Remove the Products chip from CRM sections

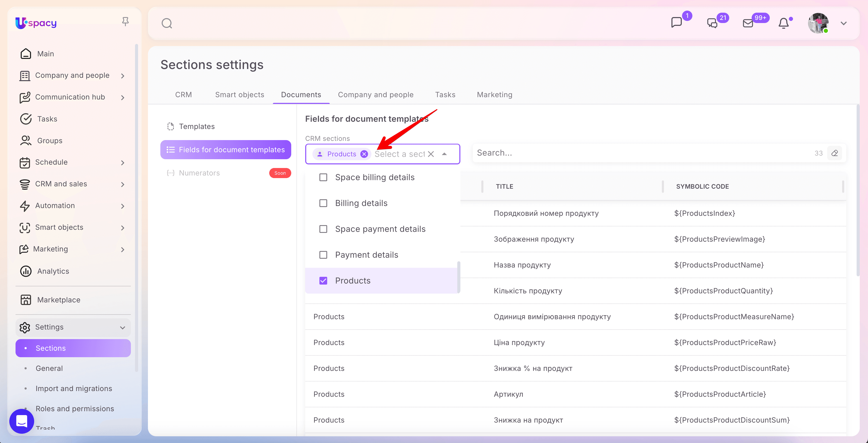364,154
